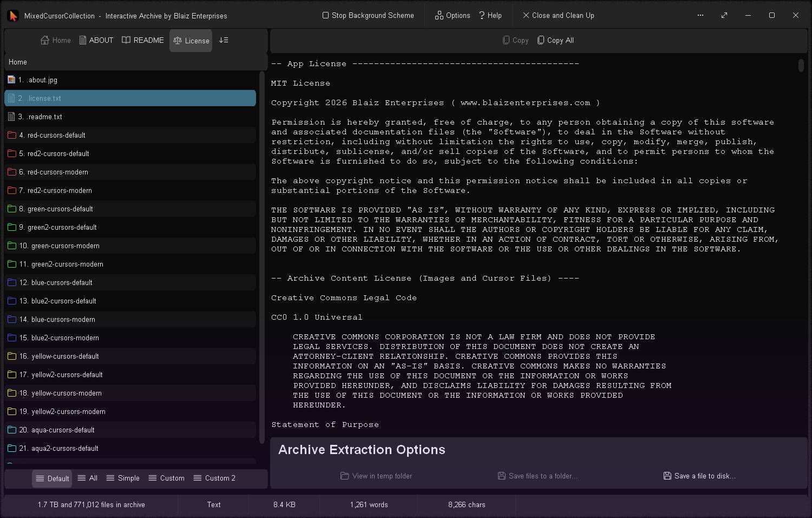
Task: Click the yellow-cursors-default folder icon
Action: pos(12,356)
